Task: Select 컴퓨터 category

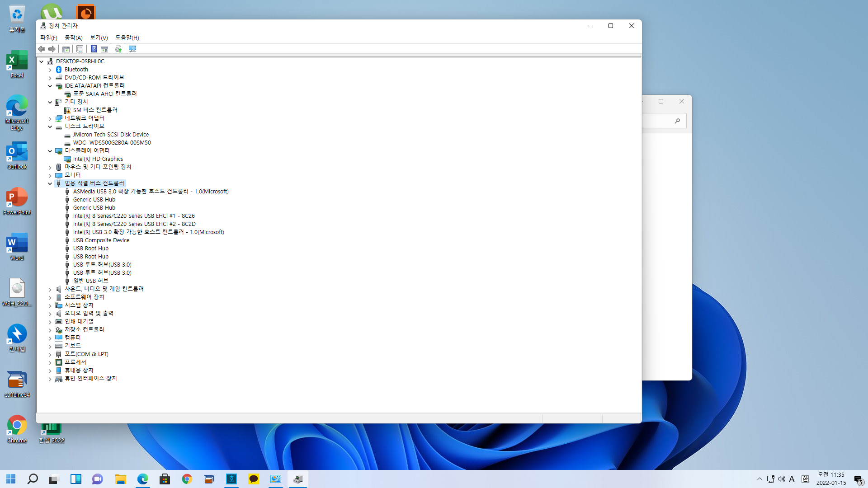Action: (x=73, y=338)
